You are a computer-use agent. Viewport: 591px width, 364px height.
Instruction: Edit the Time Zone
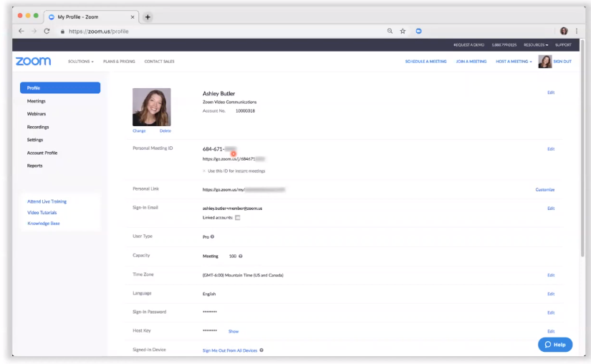click(551, 275)
